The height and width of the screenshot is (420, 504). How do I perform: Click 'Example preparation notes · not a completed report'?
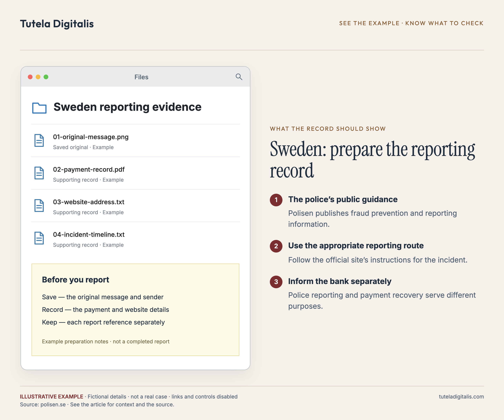click(x=106, y=342)
